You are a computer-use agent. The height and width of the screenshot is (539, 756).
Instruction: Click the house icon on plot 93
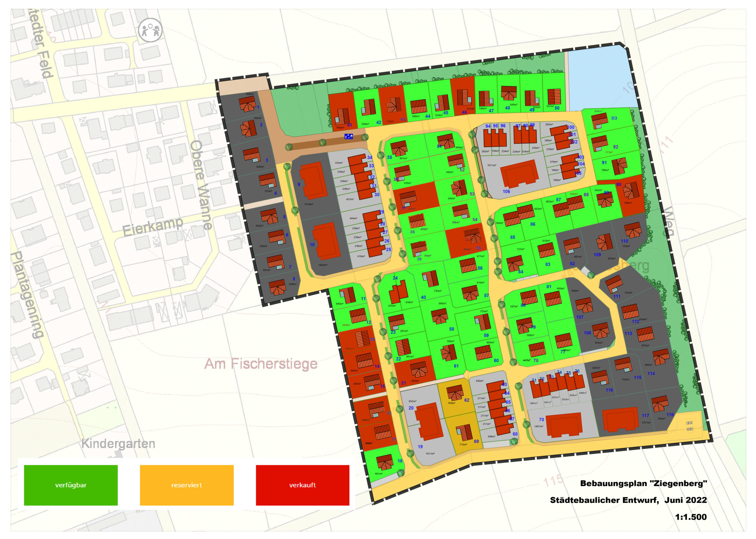[x=599, y=121]
